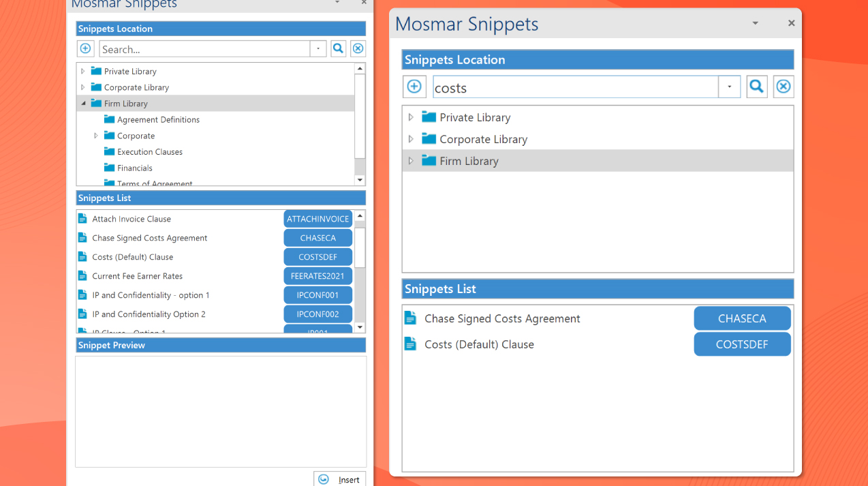Image resolution: width=868 pixels, height=486 pixels.
Task: Select 'IP and Confidentiality Option 2' snippet
Action: (x=149, y=314)
